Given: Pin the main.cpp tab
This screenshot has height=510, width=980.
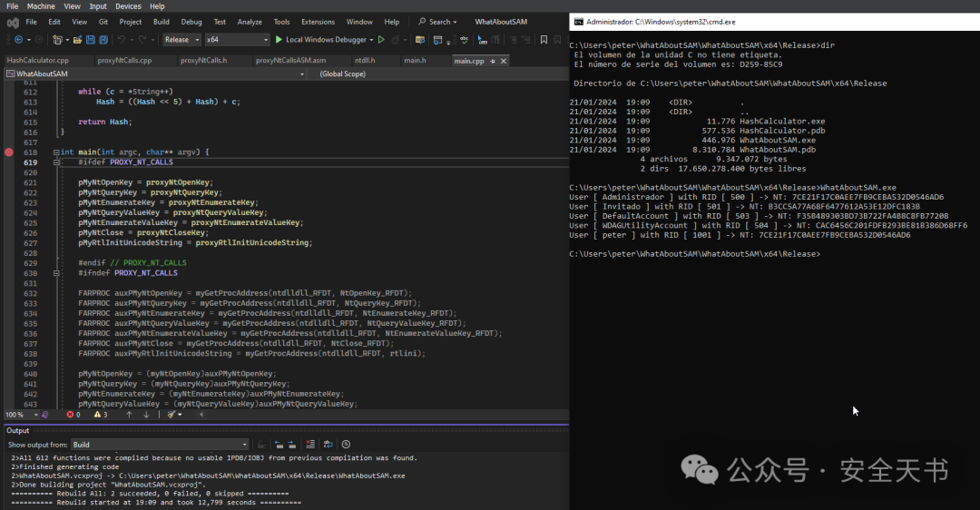Looking at the screenshot, I should [493, 61].
